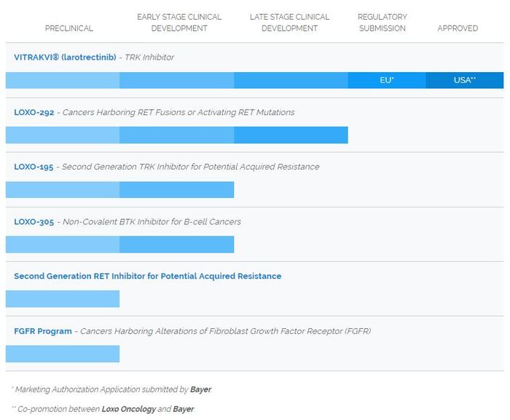The height and width of the screenshot is (420, 510).
Task: Click 'Cancers Harboring RET Fusions' description
Action: click(x=178, y=113)
